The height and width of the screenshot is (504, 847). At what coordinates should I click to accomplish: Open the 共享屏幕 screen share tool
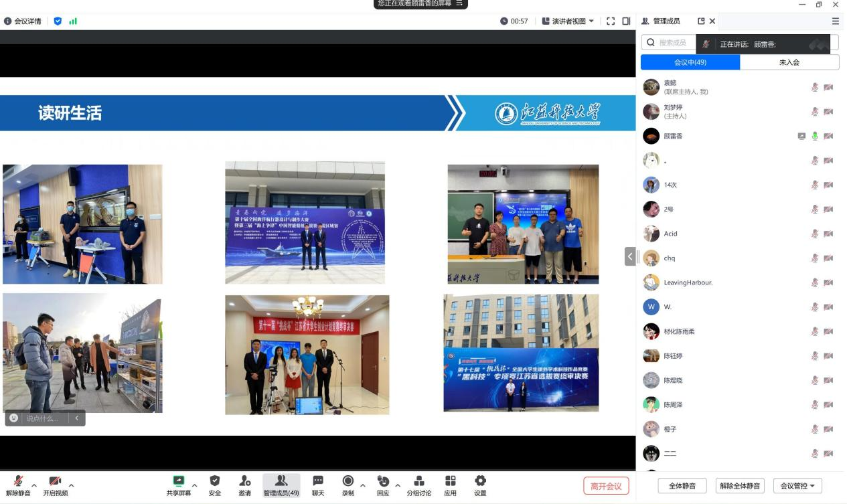pos(178,485)
